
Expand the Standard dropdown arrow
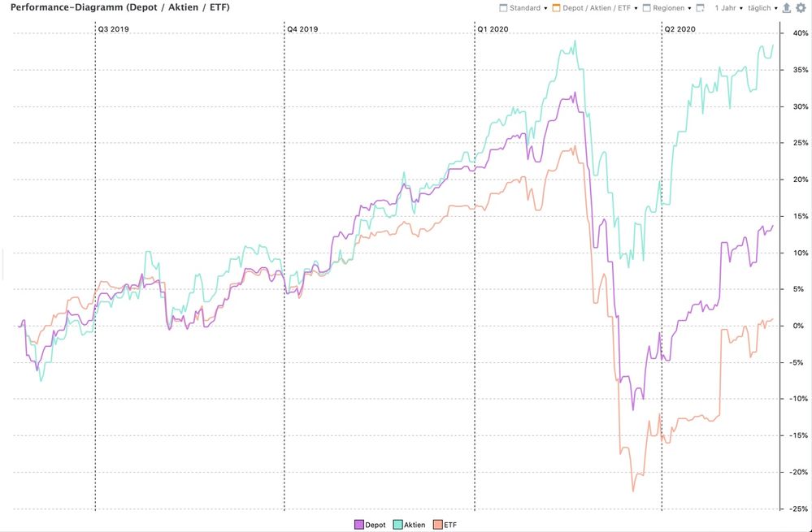pos(545,8)
